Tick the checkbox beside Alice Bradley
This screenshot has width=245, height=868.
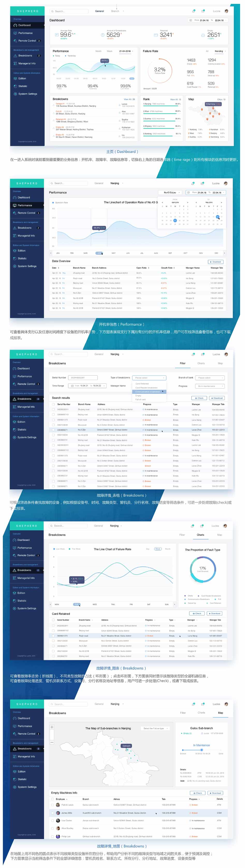click(x=53, y=828)
